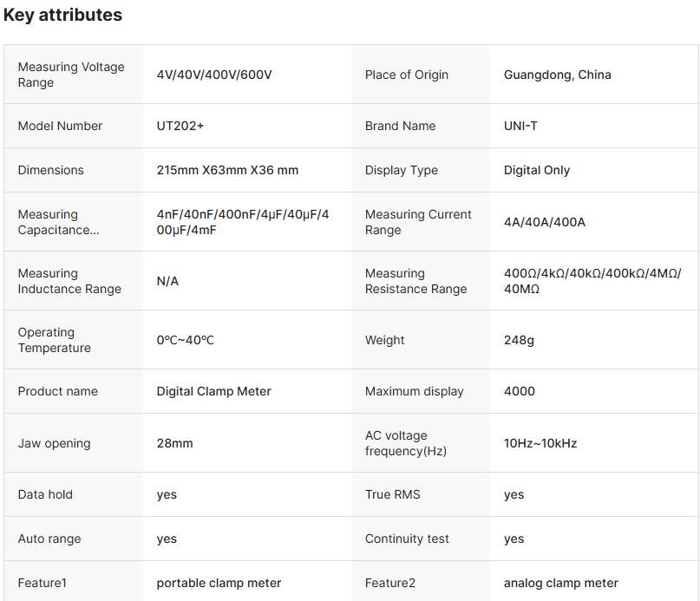
Task: Click the "Measuring Inductance Range" label
Action: pos(69,281)
